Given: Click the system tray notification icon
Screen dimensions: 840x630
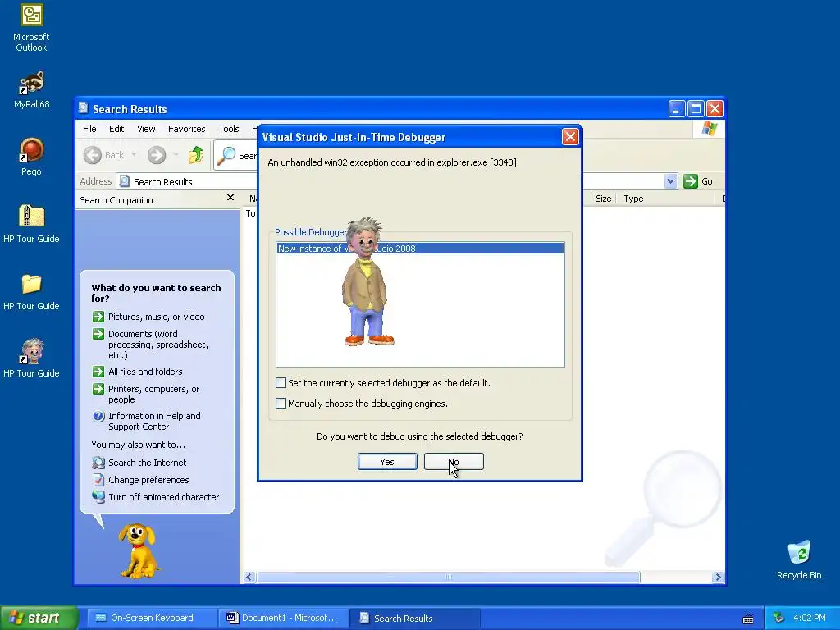Looking at the screenshot, I should coord(779,618).
